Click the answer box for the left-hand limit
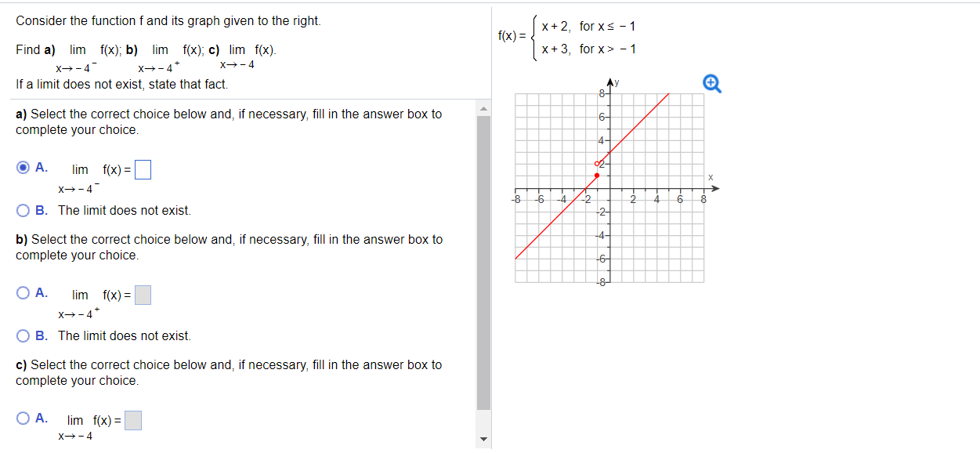The width and height of the screenshot is (980, 453). (x=143, y=168)
